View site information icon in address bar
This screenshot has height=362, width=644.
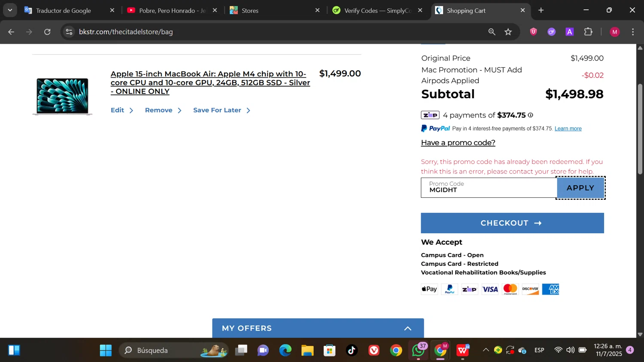click(69, 32)
